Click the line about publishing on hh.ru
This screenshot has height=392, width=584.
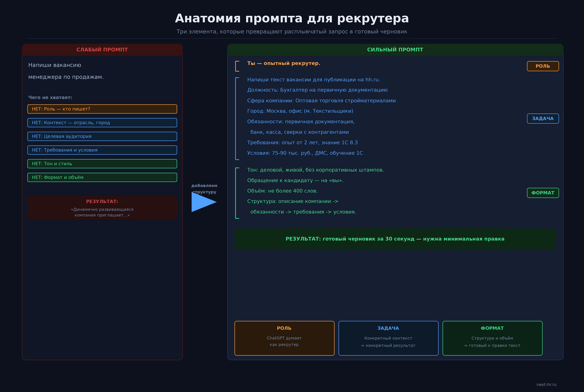tap(314, 80)
